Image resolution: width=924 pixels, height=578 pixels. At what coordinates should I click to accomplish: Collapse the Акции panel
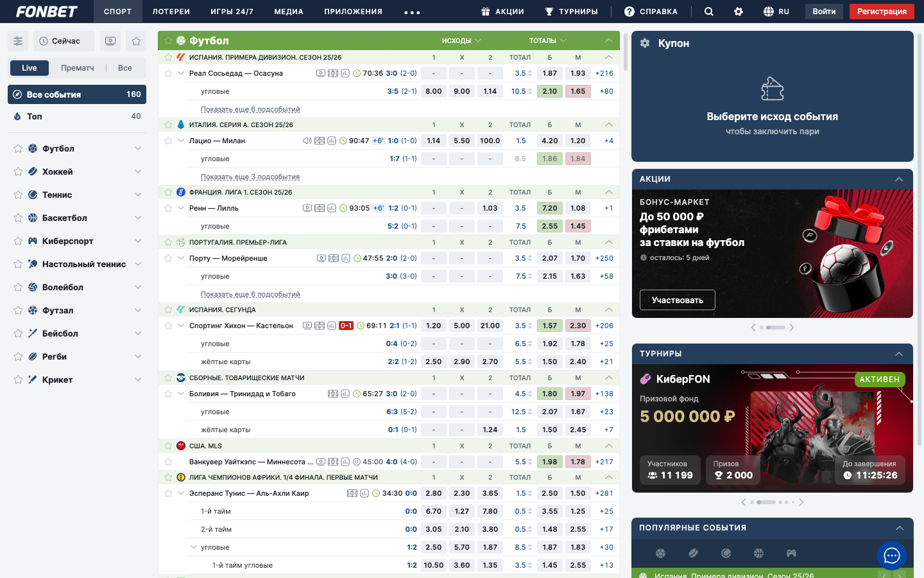pos(899,179)
